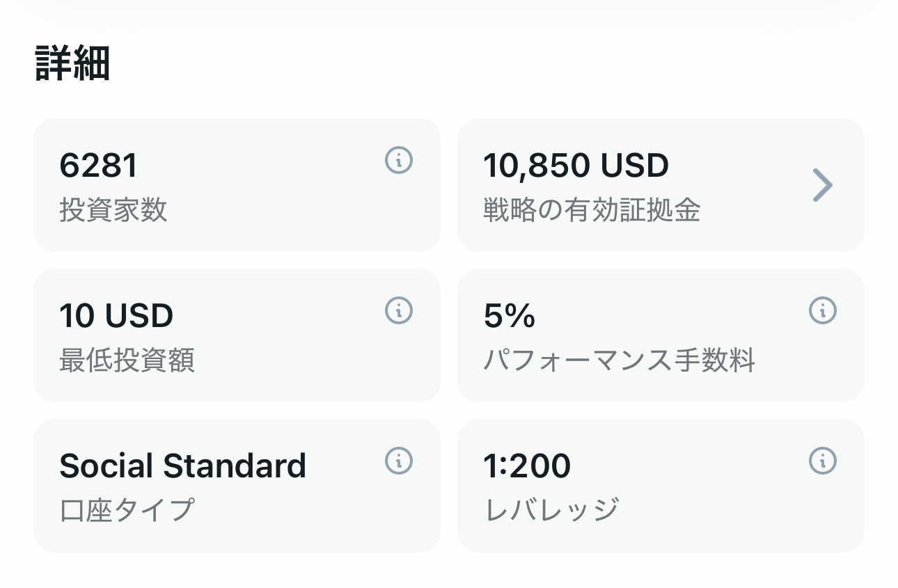Select the 口座タイプ label
The width and height of the screenshot is (898, 588).
point(127,510)
